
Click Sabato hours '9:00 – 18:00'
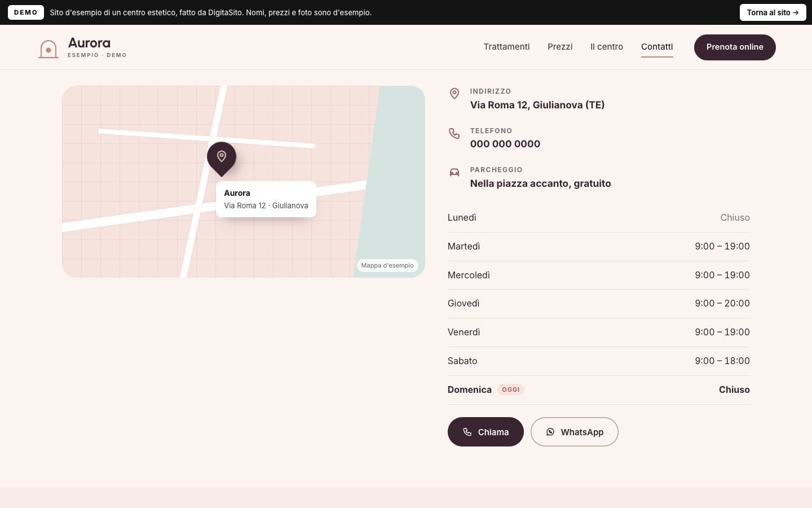tap(722, 361)
